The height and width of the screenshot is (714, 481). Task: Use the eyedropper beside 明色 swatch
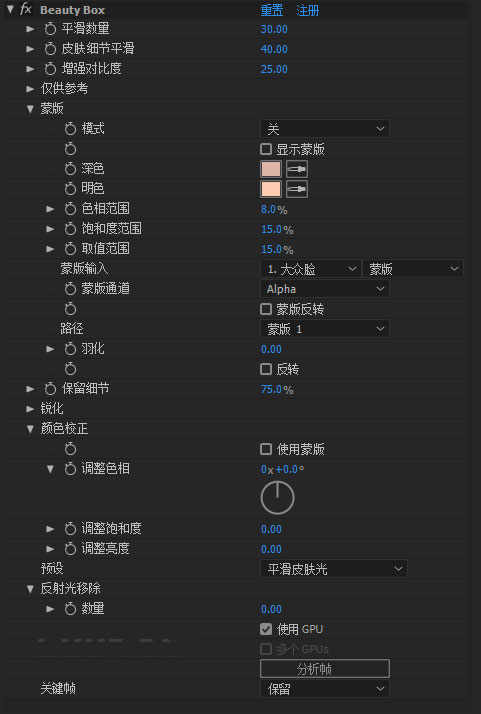click(x=297, y=189)
